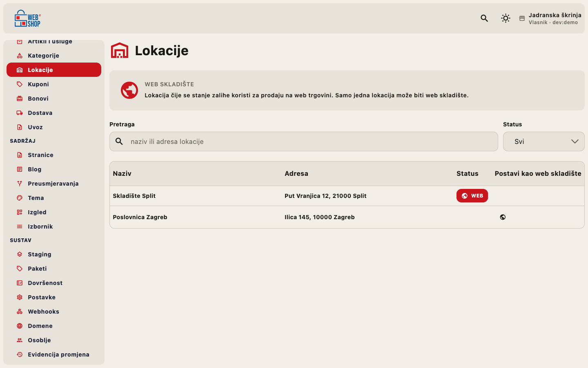Click the Postavi kao web skladište header
The width and height of the screenshot is (588, 368).
pyautogui.click(x=538, y=173)
